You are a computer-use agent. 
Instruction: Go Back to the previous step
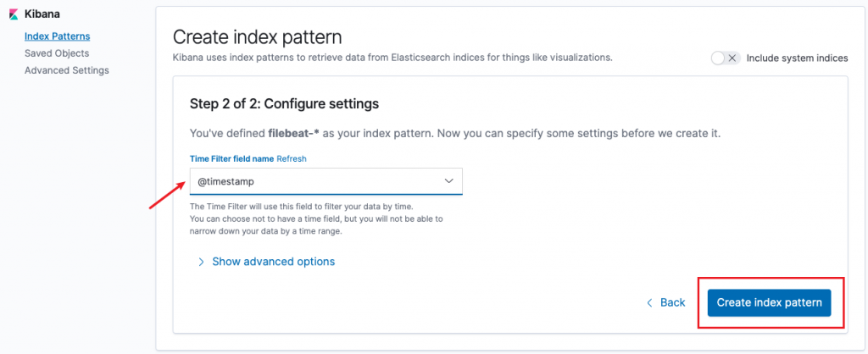click(x=672, y=302)
